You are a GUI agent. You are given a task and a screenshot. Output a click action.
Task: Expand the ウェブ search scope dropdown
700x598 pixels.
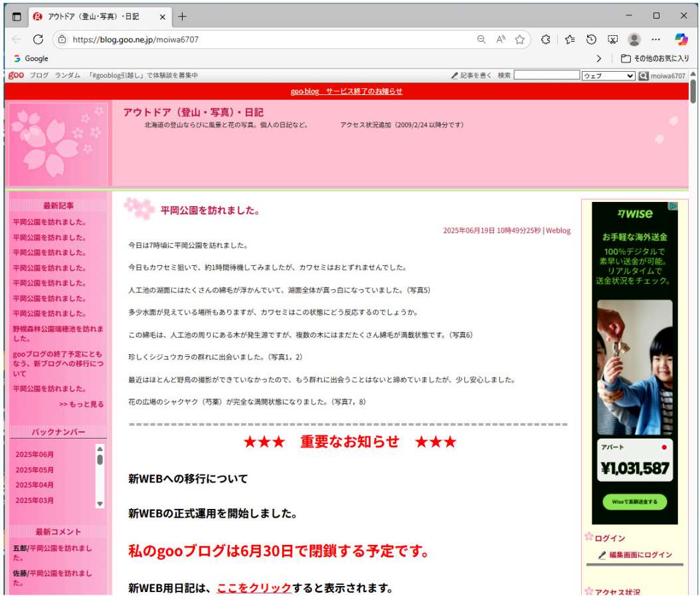tap(608, 76)
